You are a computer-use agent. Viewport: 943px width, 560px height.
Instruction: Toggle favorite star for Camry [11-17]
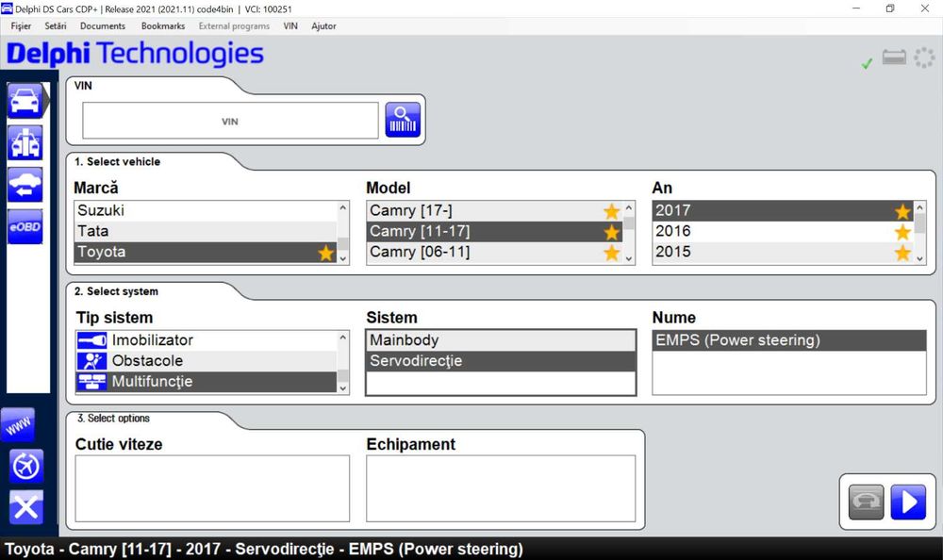click(x=612, y=232)
